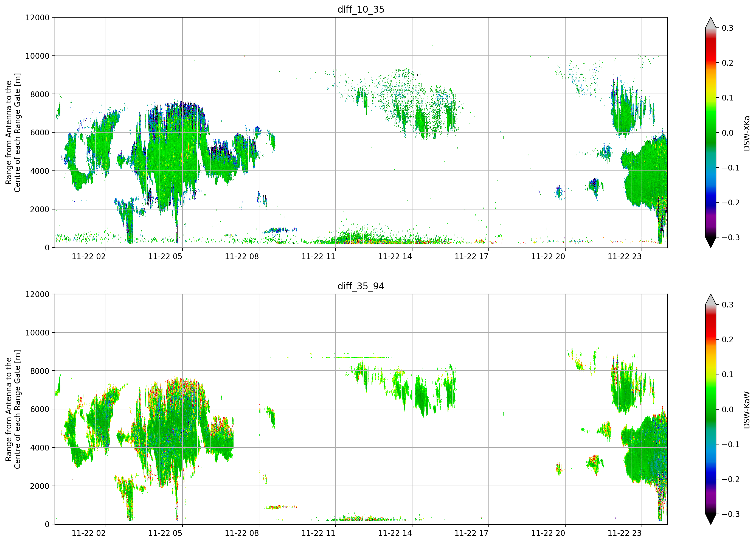Click the 0.3 tick on the DSW-XKa colorbar
The image size is (756, 543).
pos(728,28)
